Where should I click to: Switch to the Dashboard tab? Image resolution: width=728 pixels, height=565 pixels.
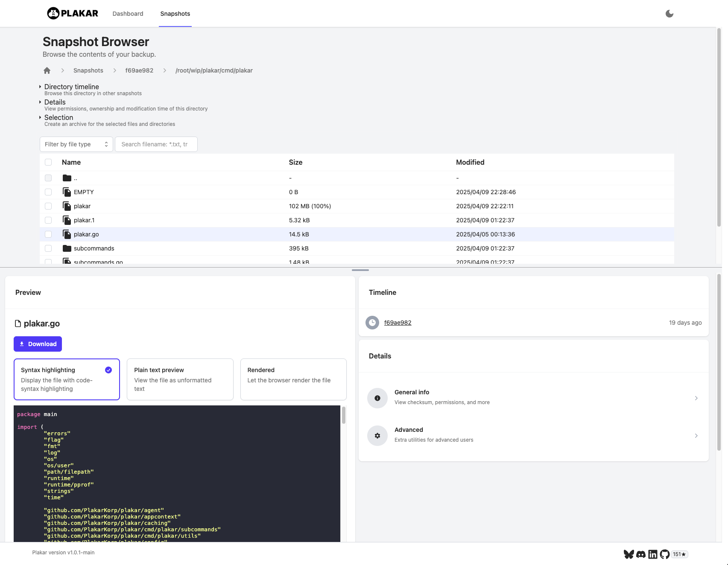128,14
